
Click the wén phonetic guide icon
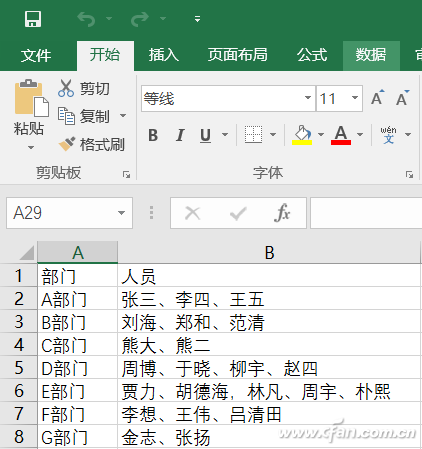coord(388,135)
